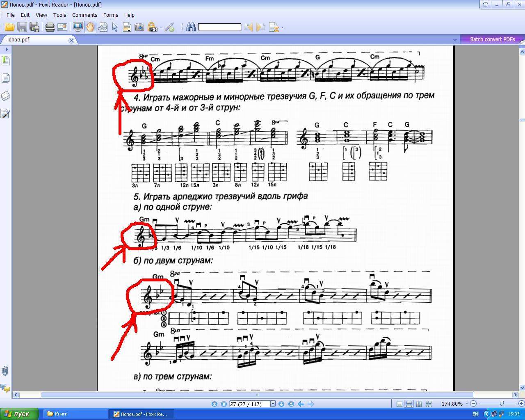The width and height of the screenshot is (525, 420).
Task: Switch to single page layout
Action: pyautogui.click(x=399, y=404)
